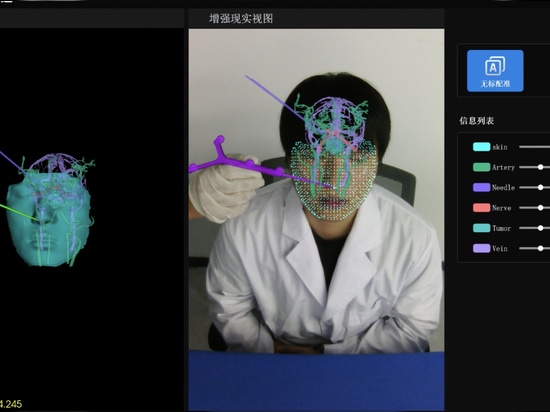Adjust the Vein opacity slider handle
This screenshot has width=550, height=412.
tap(541, 249)
